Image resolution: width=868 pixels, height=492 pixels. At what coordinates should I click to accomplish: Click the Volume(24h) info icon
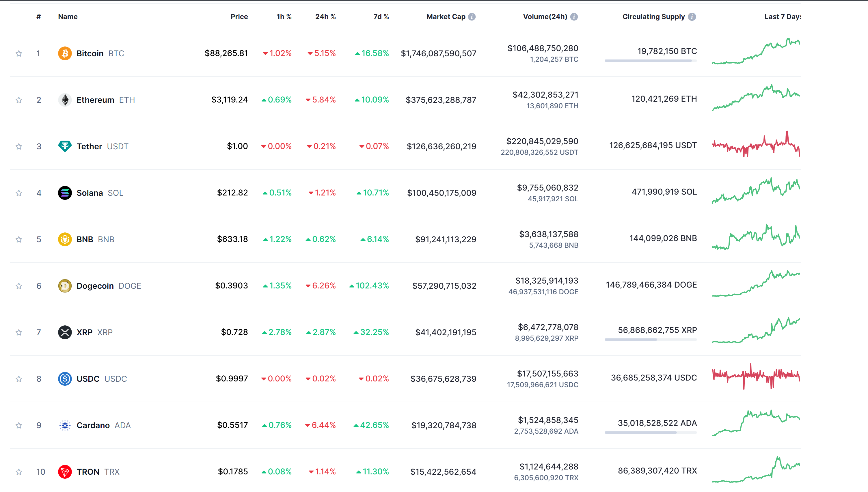pos(574,17)
